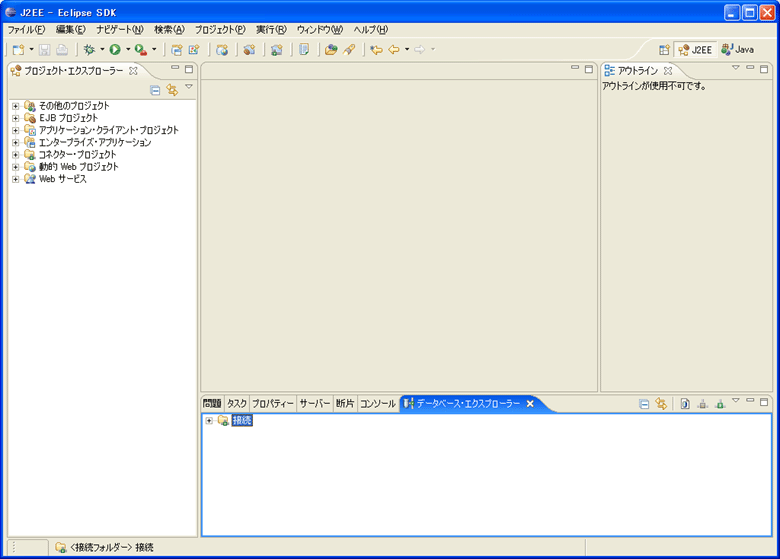Image resolution: width=780 pixels, height=559 pixels.
Task: Expand the Web サービス tree node
Action: (x=15, y=179)
